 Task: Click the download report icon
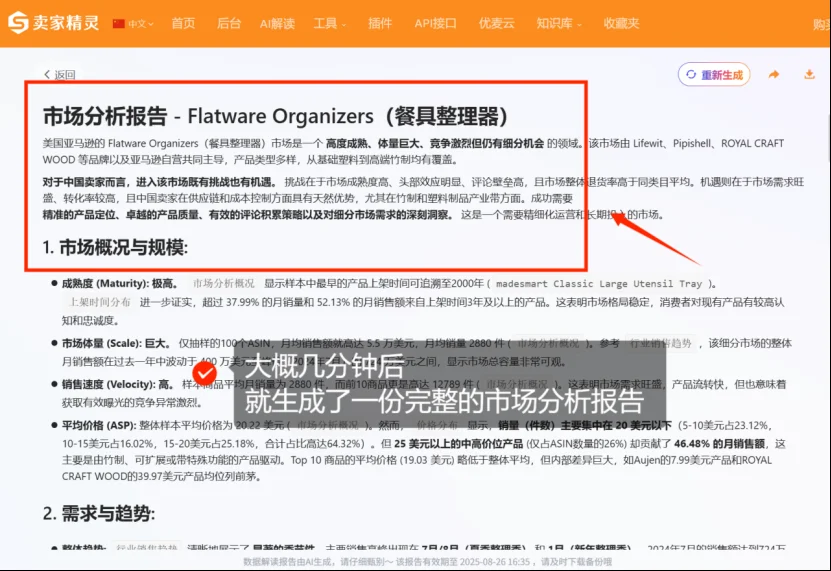pos(809,74)
